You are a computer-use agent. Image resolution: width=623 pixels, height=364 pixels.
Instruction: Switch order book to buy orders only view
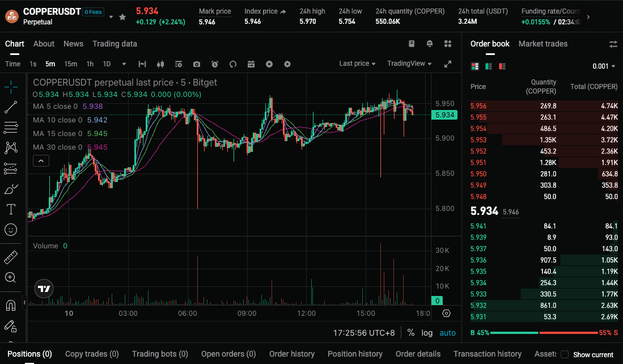[488, 66]
